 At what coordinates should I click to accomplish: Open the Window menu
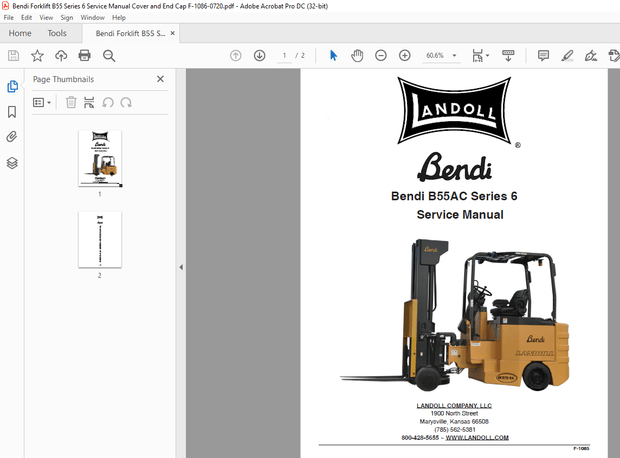93,18
